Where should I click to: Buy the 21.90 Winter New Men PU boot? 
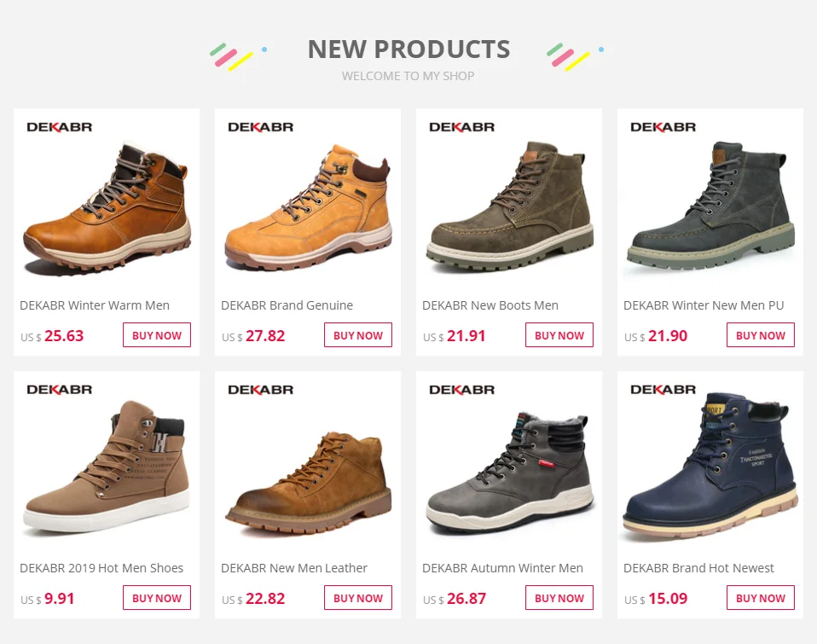click(760, 335)
